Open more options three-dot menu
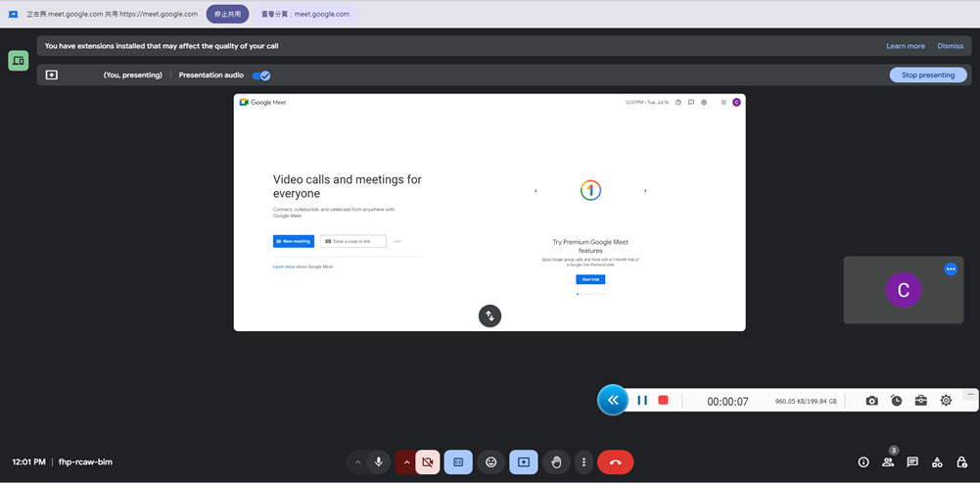Viewport: 980px width, 484px height. click(x=583, y=462)
